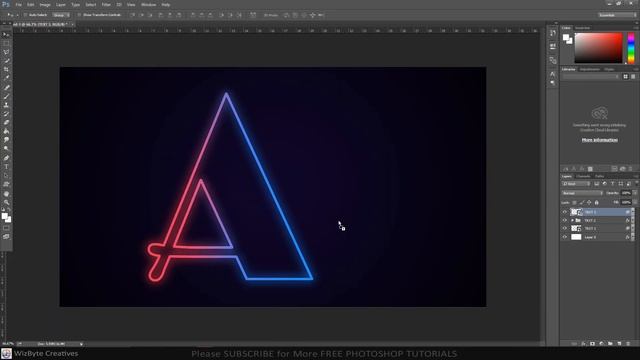
Task: Select the Clone Stamp tool
Action: [x=6, y=105]
